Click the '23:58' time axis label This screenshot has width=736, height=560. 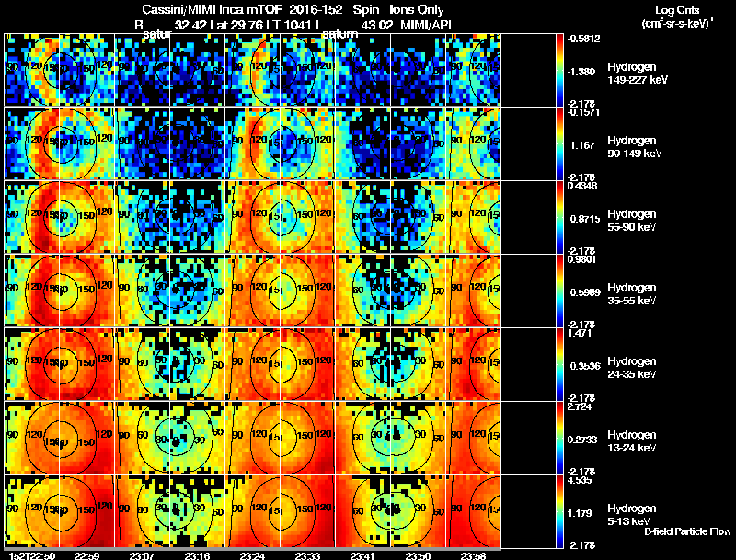tap(473, 555)
